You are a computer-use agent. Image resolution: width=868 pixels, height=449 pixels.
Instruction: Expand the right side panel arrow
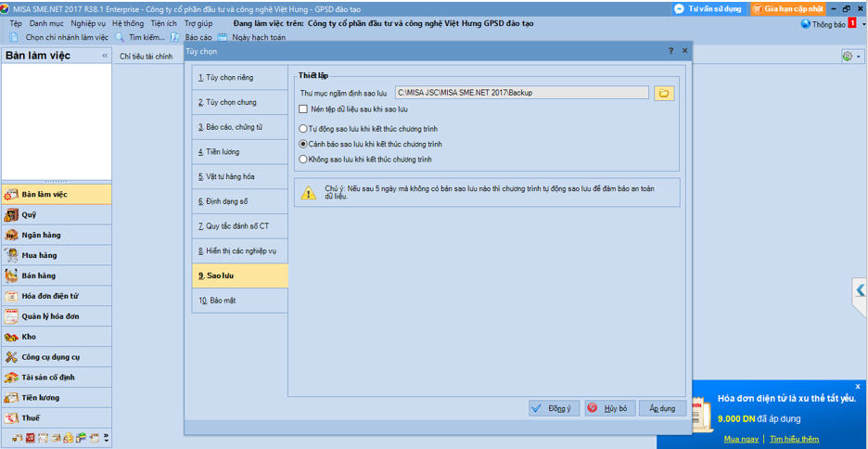(860, 290)
